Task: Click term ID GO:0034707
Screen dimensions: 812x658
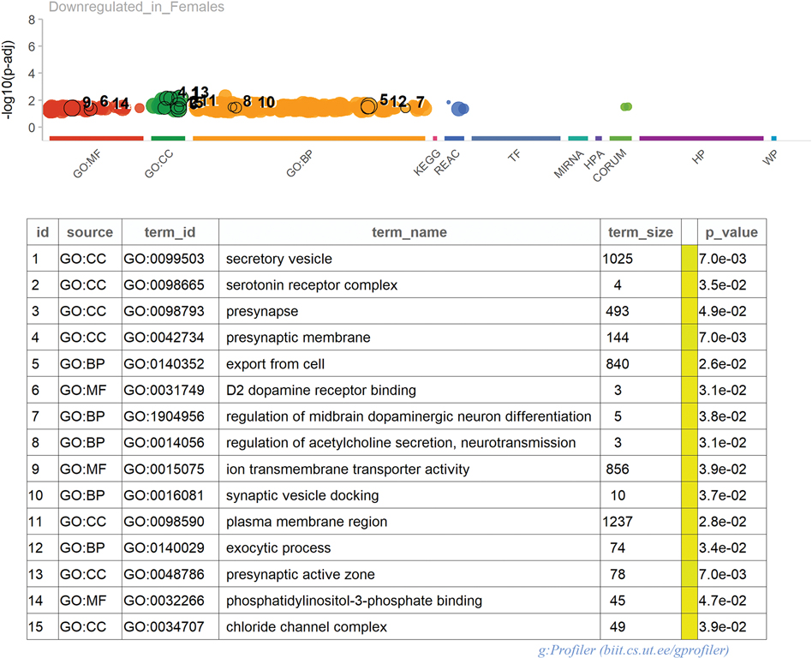Action: point(164,626)
